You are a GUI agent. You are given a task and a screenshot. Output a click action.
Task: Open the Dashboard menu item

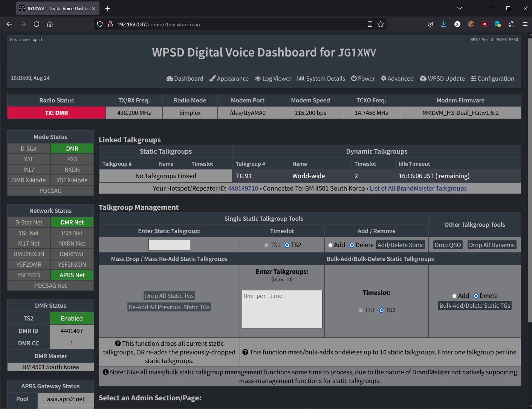(185, 78)
